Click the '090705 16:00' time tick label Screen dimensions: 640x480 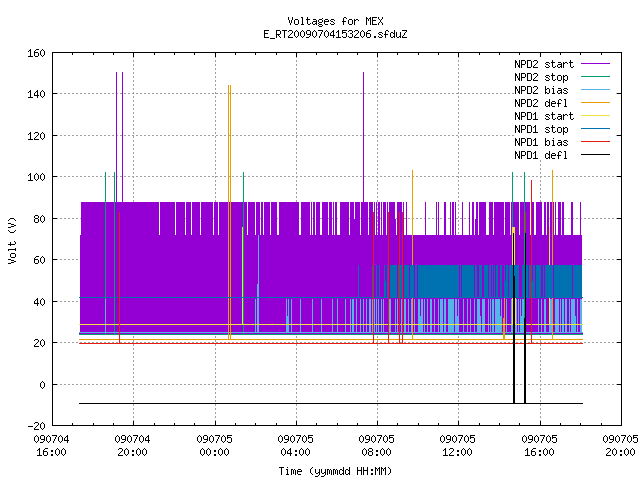pyautogui.click(x=540, y=446)
